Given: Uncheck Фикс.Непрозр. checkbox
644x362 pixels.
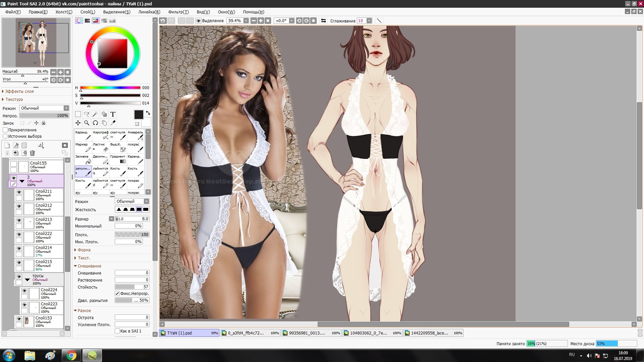Looking at the screenshot, I should [x=117, y=294].
